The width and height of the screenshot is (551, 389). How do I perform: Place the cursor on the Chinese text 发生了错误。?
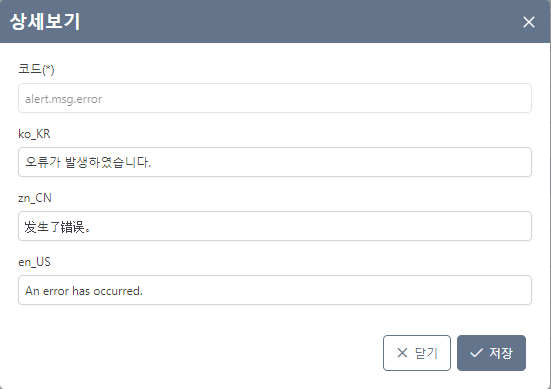click(58, 227)
